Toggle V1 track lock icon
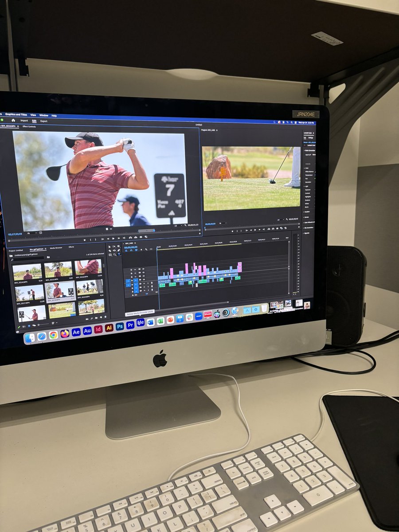This screenshot has height=532, width=399. click(x=132, y=280)
